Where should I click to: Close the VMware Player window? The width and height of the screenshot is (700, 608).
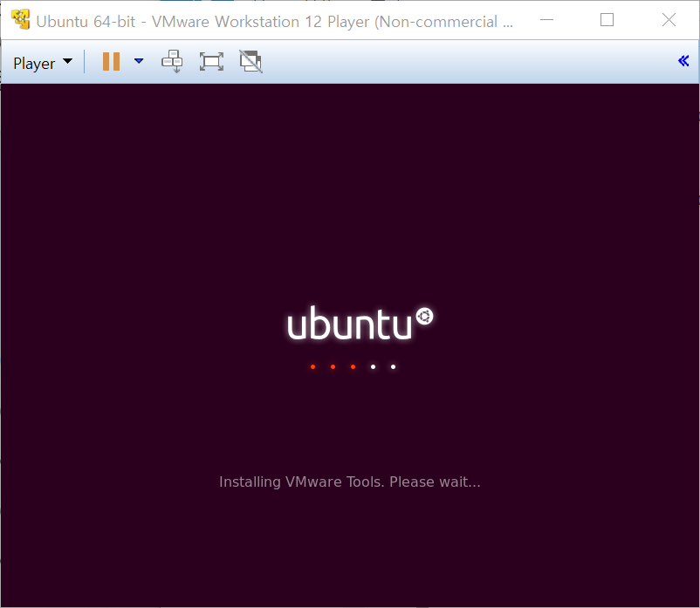(669, 19)
